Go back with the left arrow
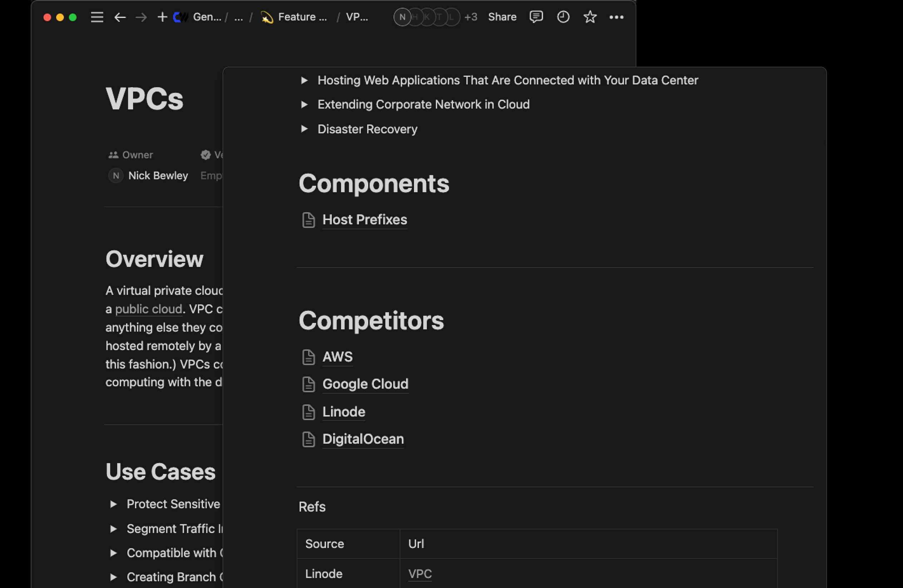 pyautogui.click(x=120, y=17)
